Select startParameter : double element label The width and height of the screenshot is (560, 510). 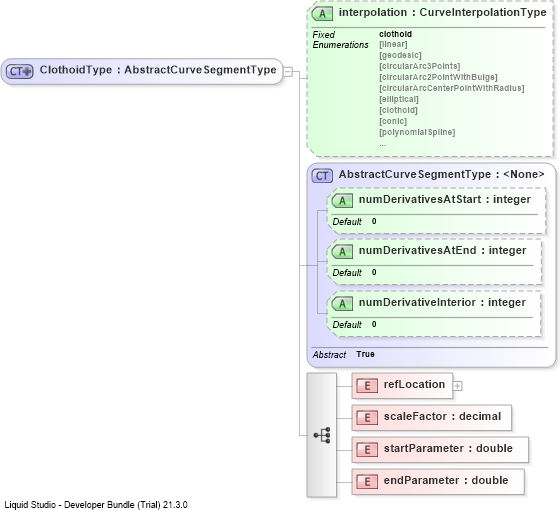(x=448, y=449)
